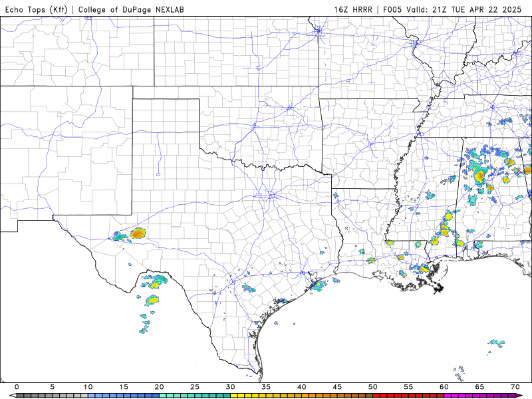The height and width of the screenshot is (399, 532).
Task: Click the colorbar label "0"
Action: 17,387
